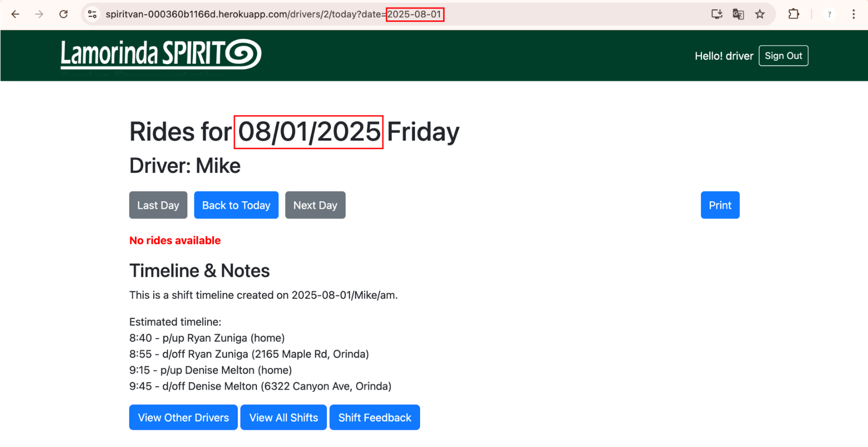
Task: Click the 9:45 d/off Denise Melton line
Action: (x=260, y=386)
